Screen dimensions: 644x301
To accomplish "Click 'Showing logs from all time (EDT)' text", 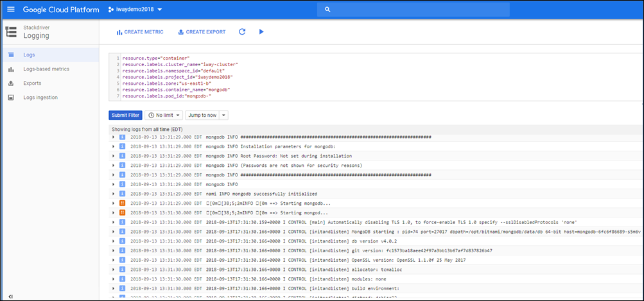I will pyautogui.click(x=148, y=130).
